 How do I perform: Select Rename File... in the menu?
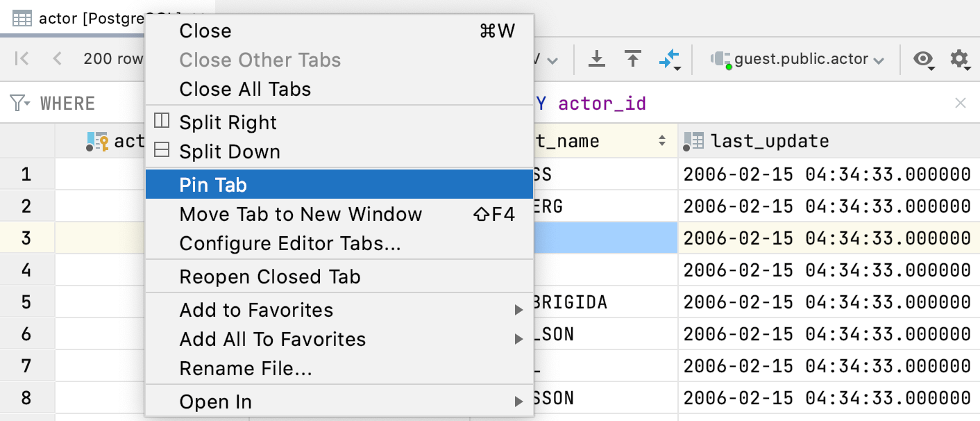[x=245, y=368]
